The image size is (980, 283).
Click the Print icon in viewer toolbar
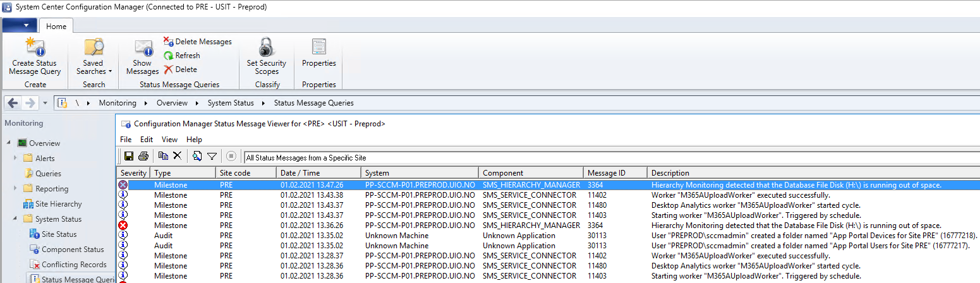[x=143, y=156]
